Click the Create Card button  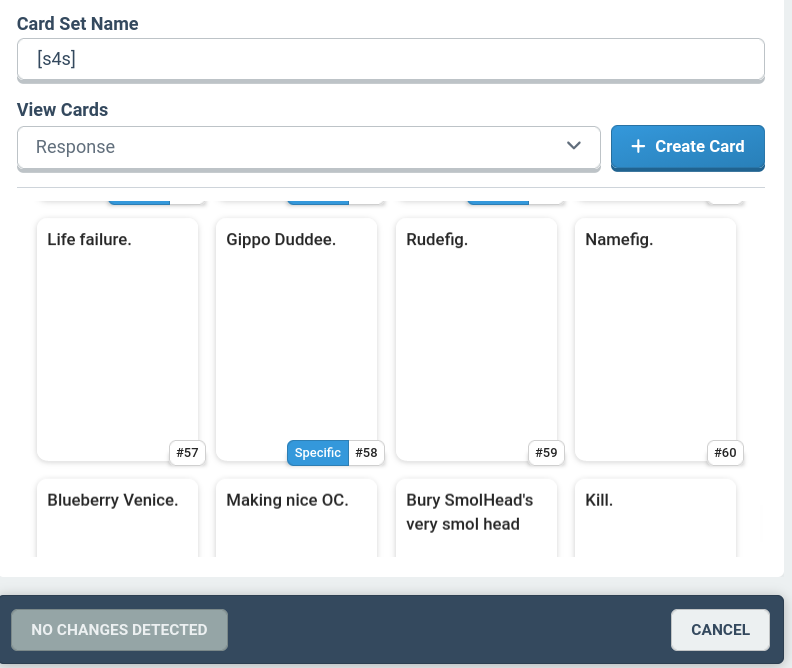[687, 147]
